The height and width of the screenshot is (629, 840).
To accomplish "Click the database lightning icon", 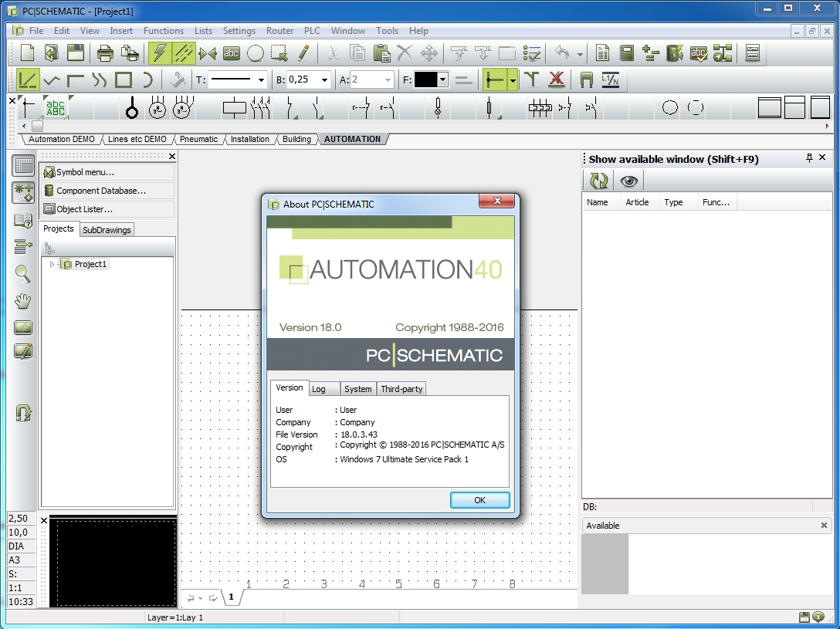I will coord(675,53).
